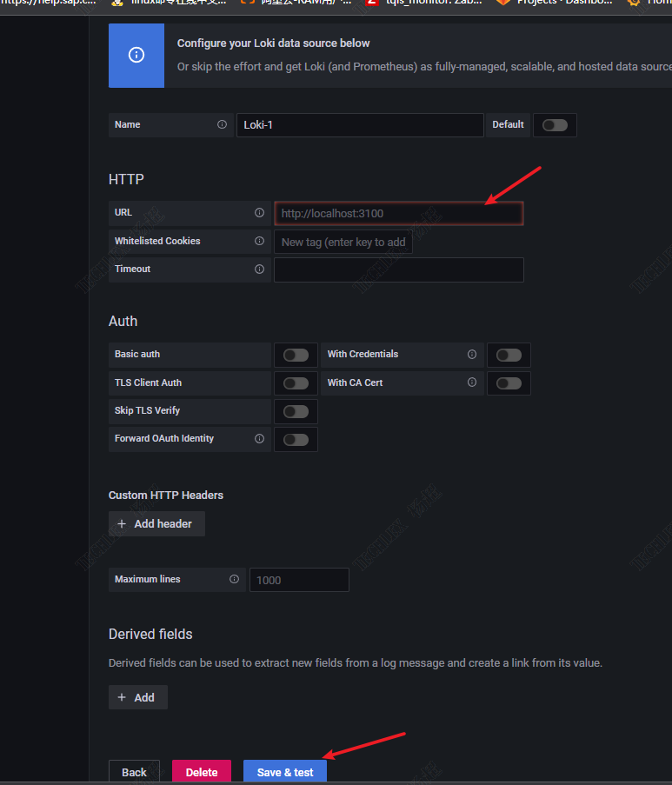Click the Maximum lines input box
Image resolution: width=672 pixels, height=785 pixels.
click(299, 580)
